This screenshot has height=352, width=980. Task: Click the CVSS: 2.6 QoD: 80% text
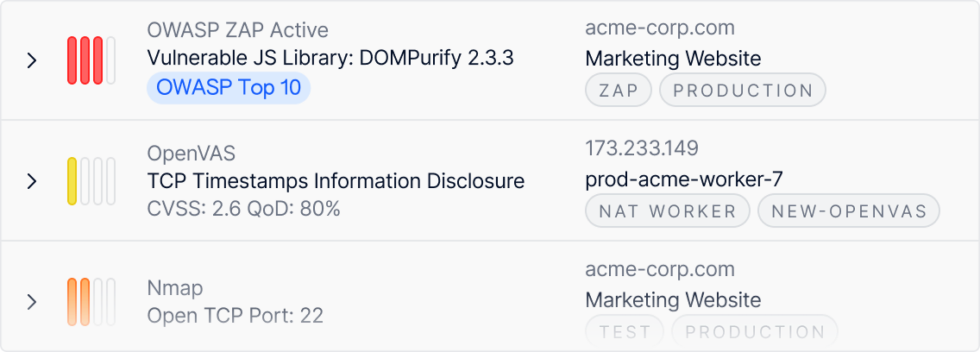point(244,209)
